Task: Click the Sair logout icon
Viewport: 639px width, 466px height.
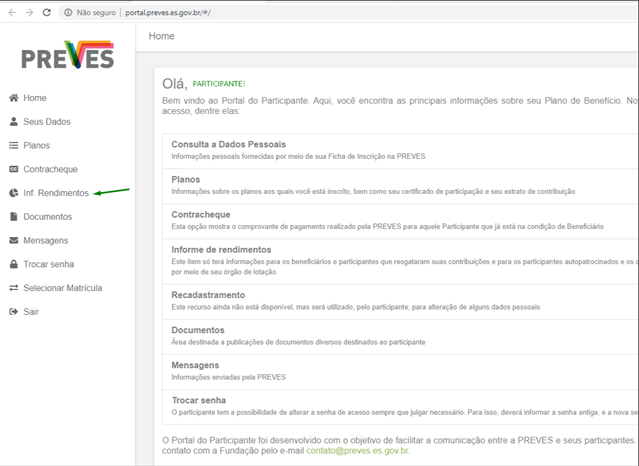Action: pyautogui.click(x=14, y=312)
